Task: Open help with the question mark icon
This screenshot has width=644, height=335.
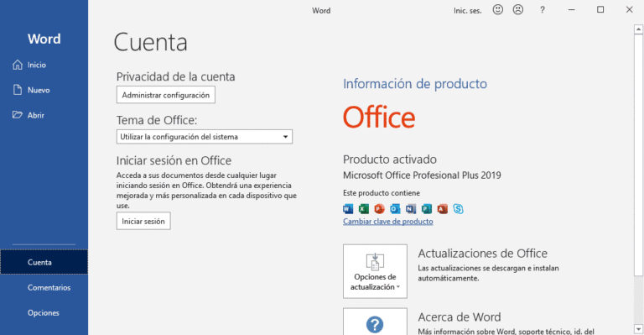Action: (x=543, y=10)
